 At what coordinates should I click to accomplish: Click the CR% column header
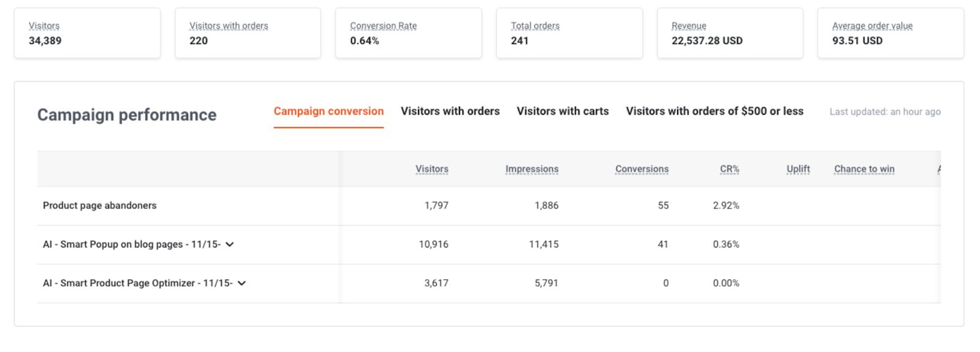coord(729,169)
